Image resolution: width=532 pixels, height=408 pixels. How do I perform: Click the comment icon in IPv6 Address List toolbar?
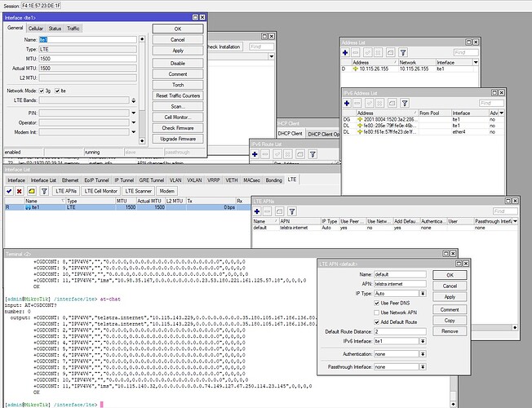tap(392, 103)
